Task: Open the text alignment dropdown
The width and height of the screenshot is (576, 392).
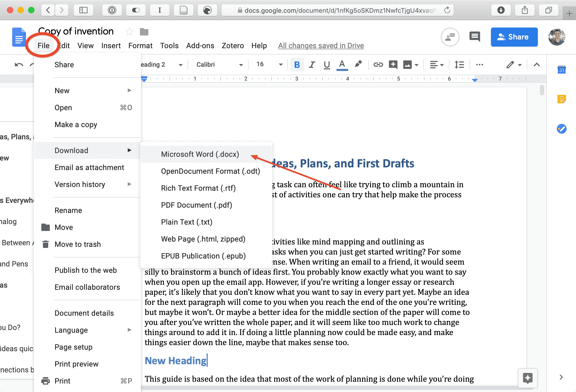Action: coord(436,65)
